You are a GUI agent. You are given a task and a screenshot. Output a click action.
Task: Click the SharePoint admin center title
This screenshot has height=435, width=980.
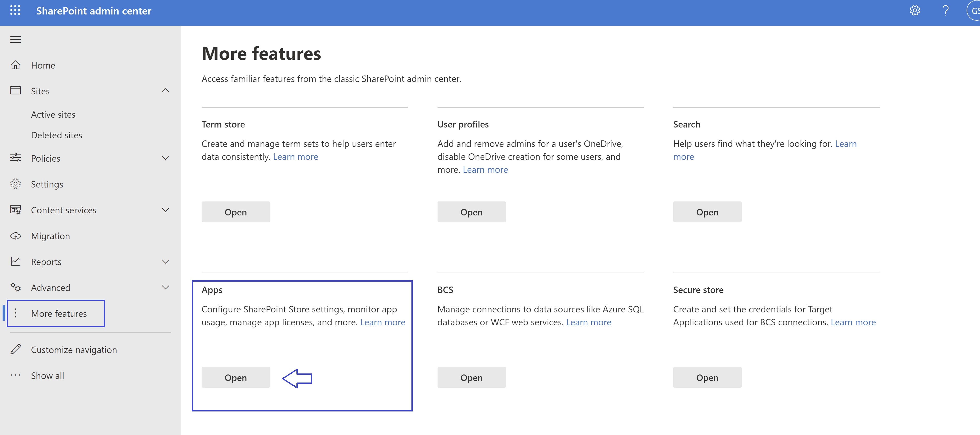pyautogui.click(x=94, y=11)
